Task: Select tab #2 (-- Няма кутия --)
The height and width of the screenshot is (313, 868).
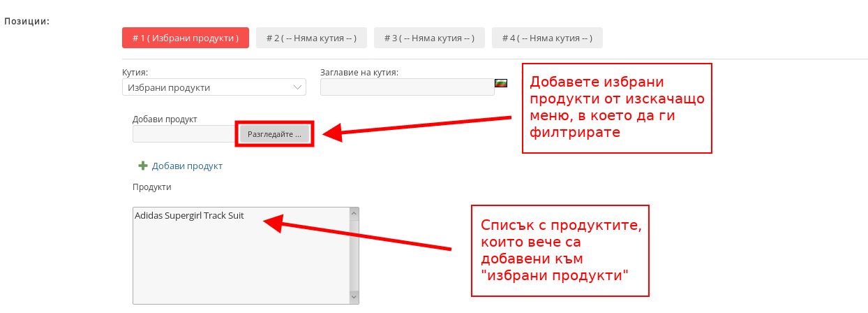Action: pos(311,38)
